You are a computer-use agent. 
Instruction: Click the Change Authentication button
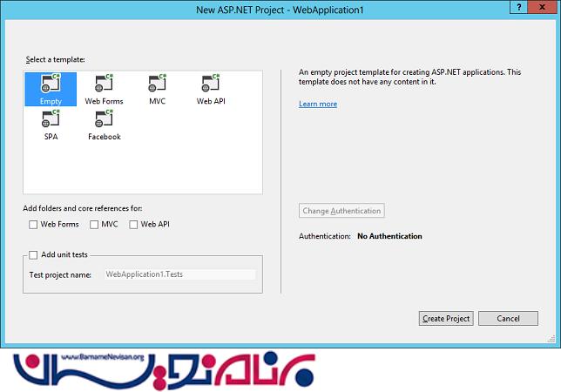341,211
